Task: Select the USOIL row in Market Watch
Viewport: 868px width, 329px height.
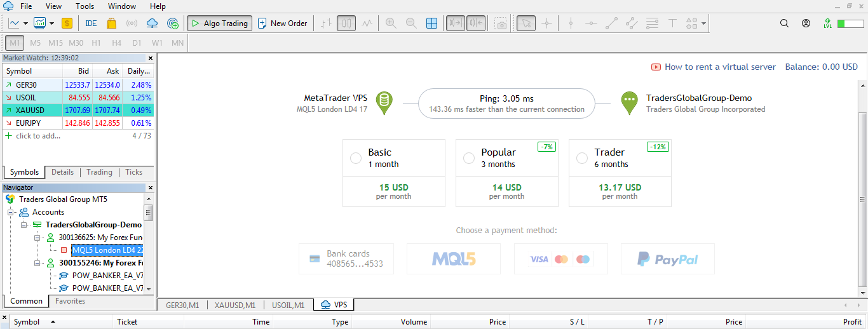Action: [78, 98]
